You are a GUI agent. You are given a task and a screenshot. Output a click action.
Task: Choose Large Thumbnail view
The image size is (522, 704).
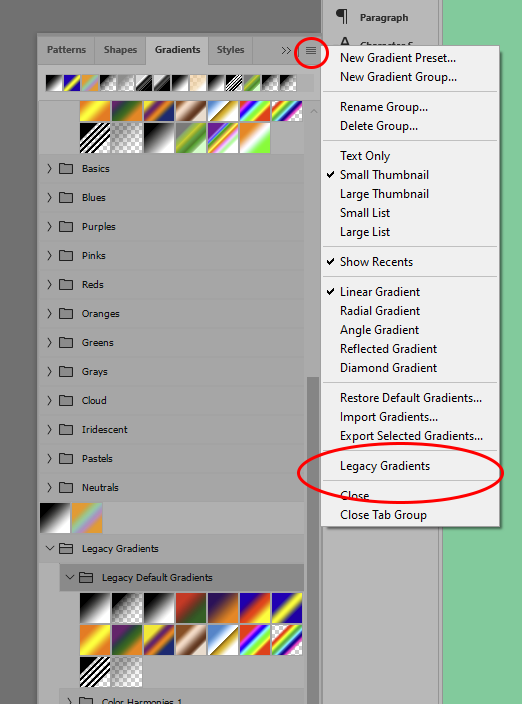click(384, 194)
